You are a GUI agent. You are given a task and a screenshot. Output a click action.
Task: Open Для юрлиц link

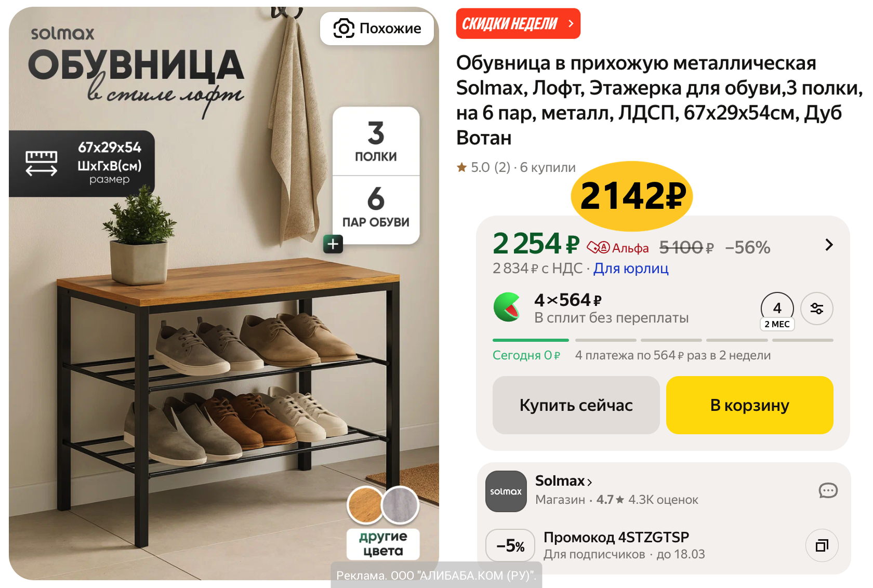point(631,269)
